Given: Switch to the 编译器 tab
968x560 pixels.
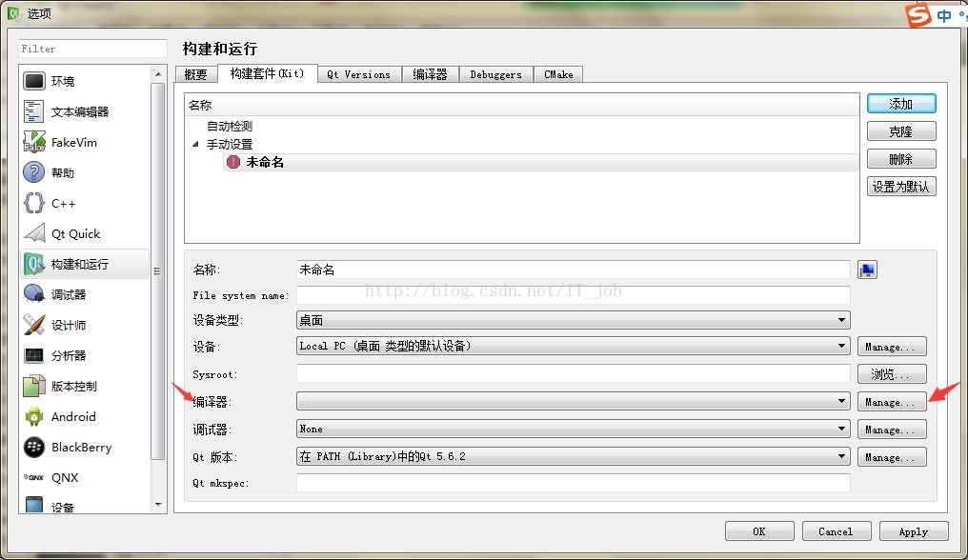Looking at the screenshot, I should (430, 74).
